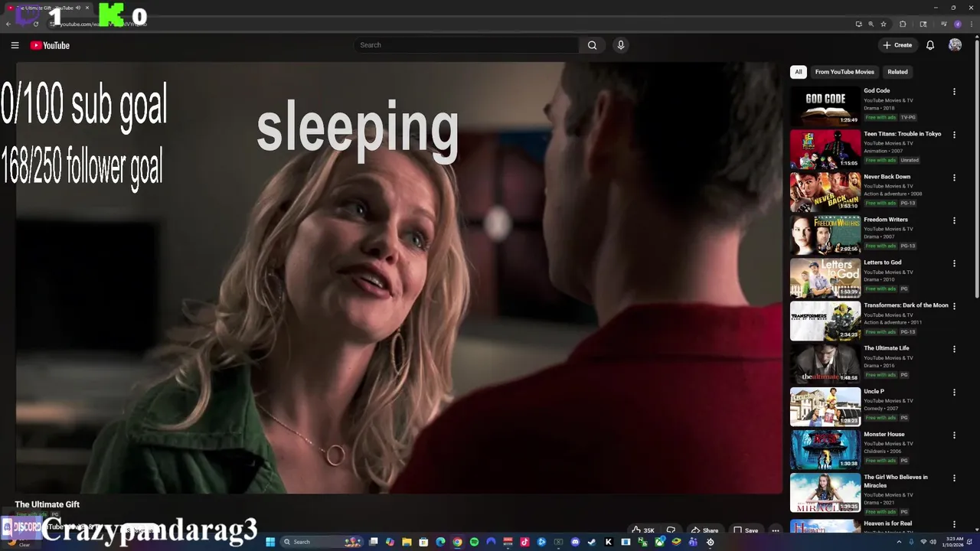Go back with the browser back arrow
The image size is (980, 551).
8,24
